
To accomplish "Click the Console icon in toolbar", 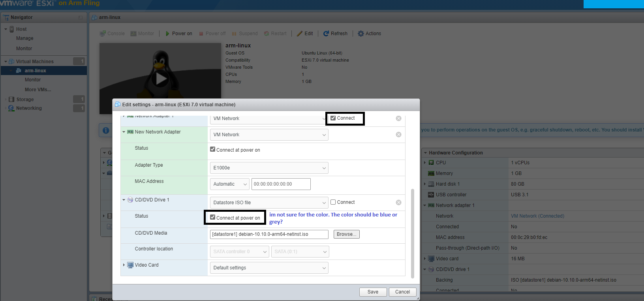I will point(103,34).
